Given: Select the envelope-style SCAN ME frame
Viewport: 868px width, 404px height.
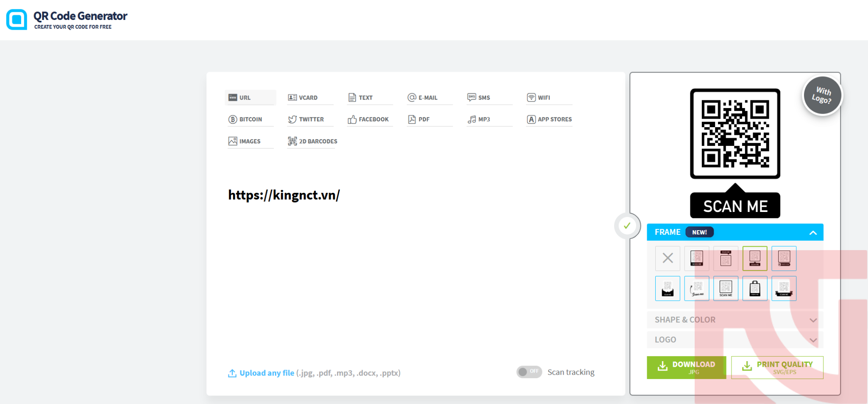Looking at the screenshot, I should (x=668, y=288).
